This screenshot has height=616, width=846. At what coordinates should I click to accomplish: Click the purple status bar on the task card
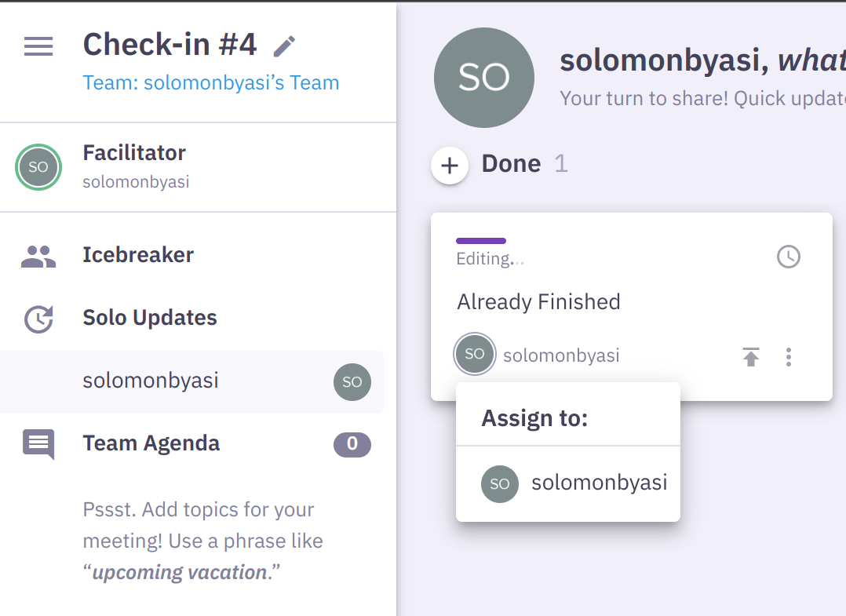(480, 240)
